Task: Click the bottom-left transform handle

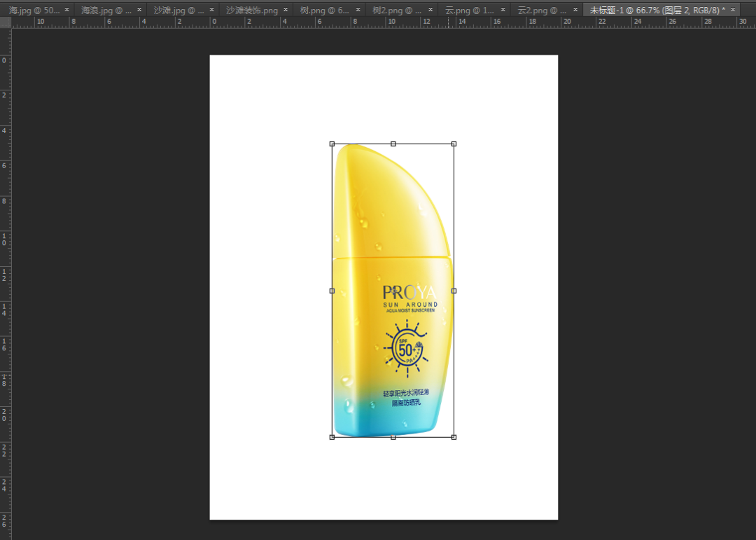Action: pyautogui.click(x=332, y=437)
